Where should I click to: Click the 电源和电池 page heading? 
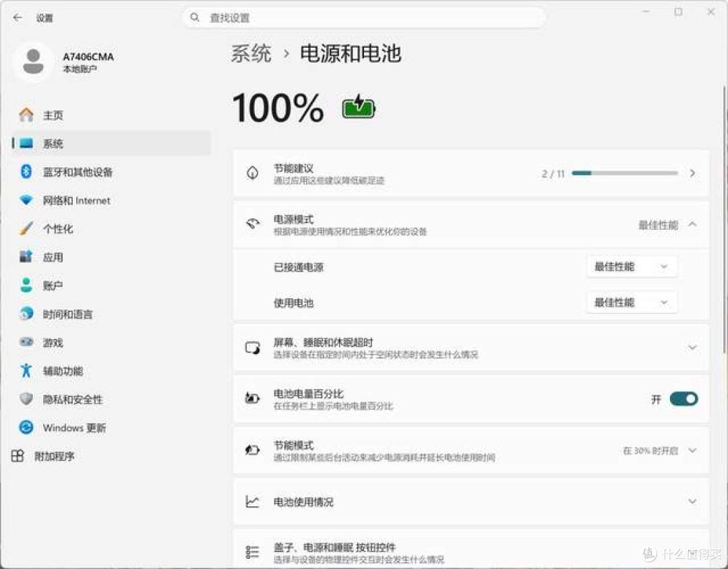(351, 53)
